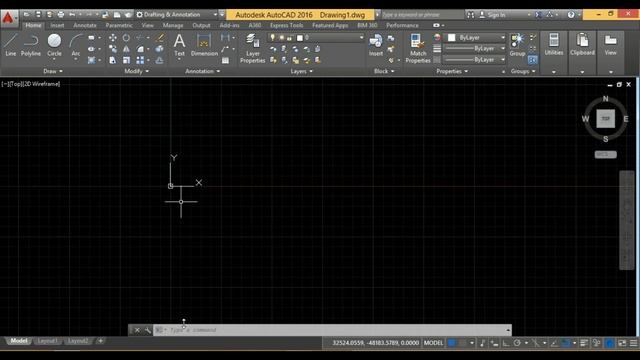This screenshot has width=640, height=360.
Task: Select the Erase tool
Action: (x=160, y=38)
